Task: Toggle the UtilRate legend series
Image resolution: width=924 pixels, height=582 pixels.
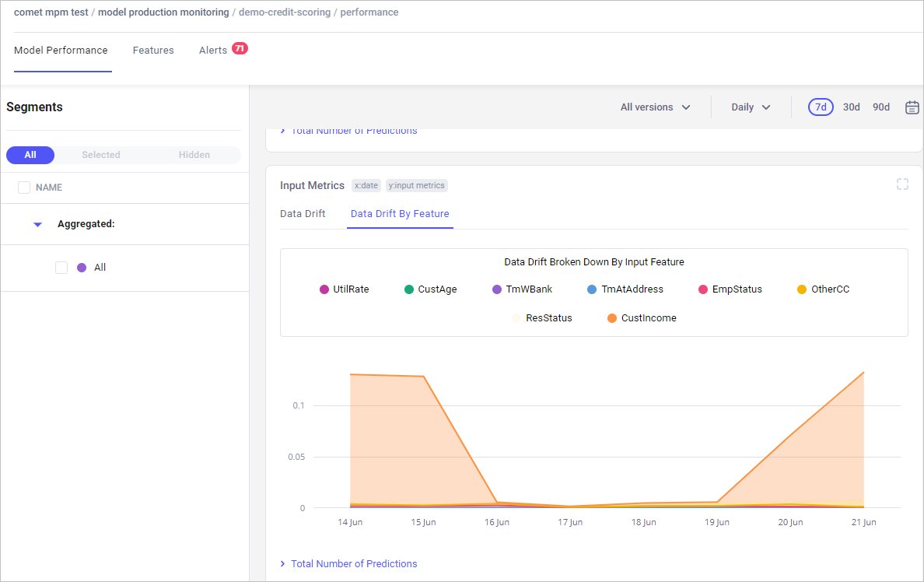Action: [344, 289]
